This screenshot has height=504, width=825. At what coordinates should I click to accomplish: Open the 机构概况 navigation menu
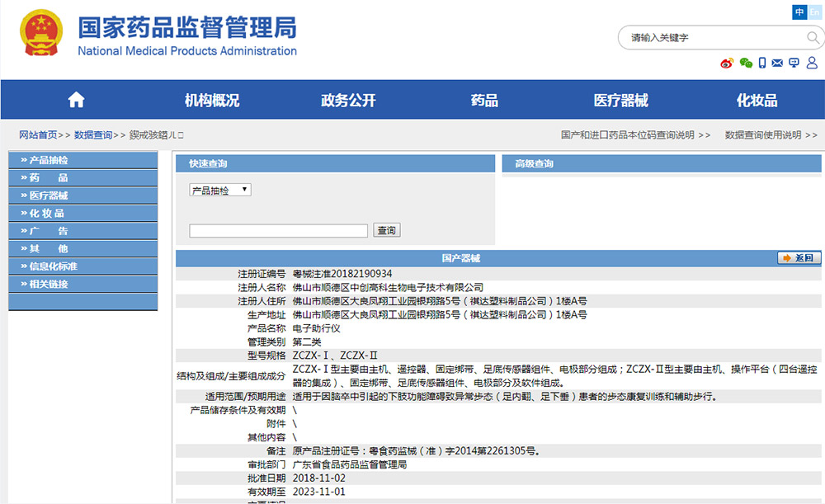[212, 101]
